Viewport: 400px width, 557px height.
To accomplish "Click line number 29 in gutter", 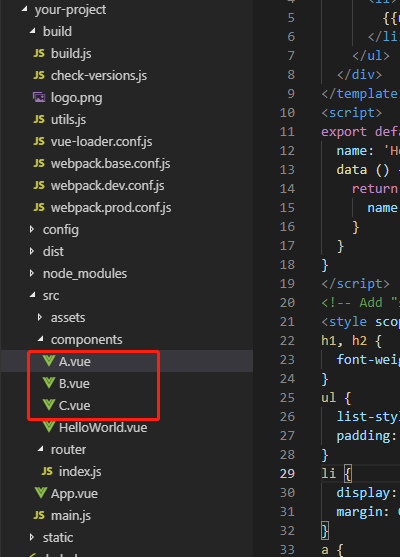I will click(x=287, y=474).
